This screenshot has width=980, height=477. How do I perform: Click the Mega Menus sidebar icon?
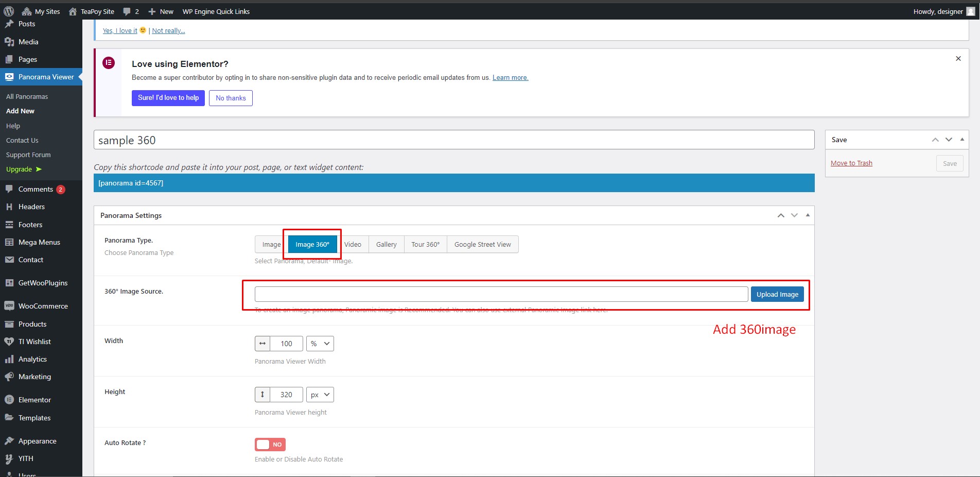[9, 242]
